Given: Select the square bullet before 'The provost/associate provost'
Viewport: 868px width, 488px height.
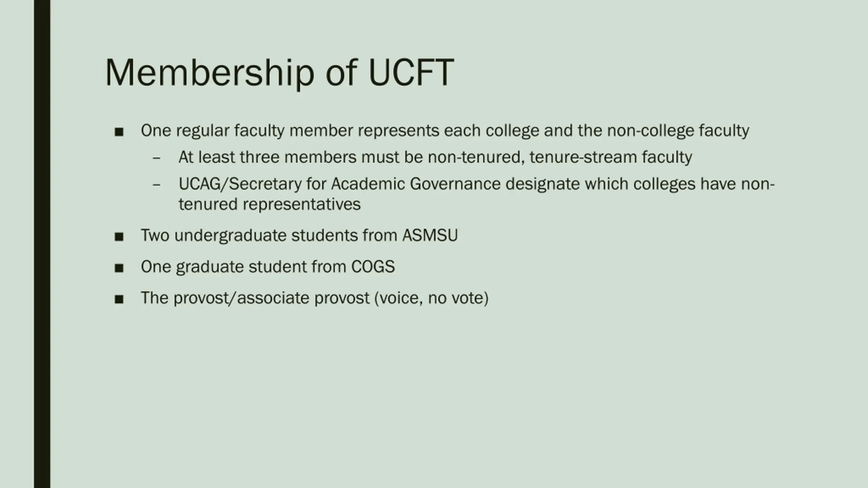Looking at the screenshot, I should tap(119, 299).
